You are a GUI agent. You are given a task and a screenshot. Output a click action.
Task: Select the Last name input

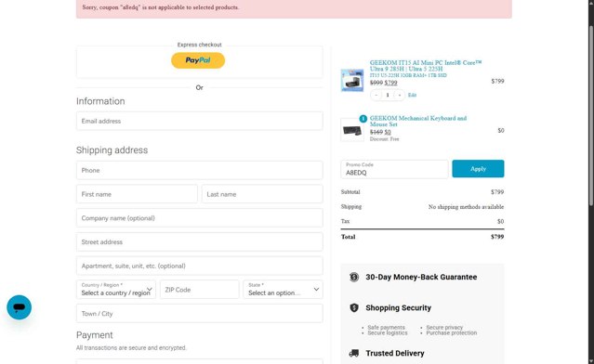click(262, 194)
